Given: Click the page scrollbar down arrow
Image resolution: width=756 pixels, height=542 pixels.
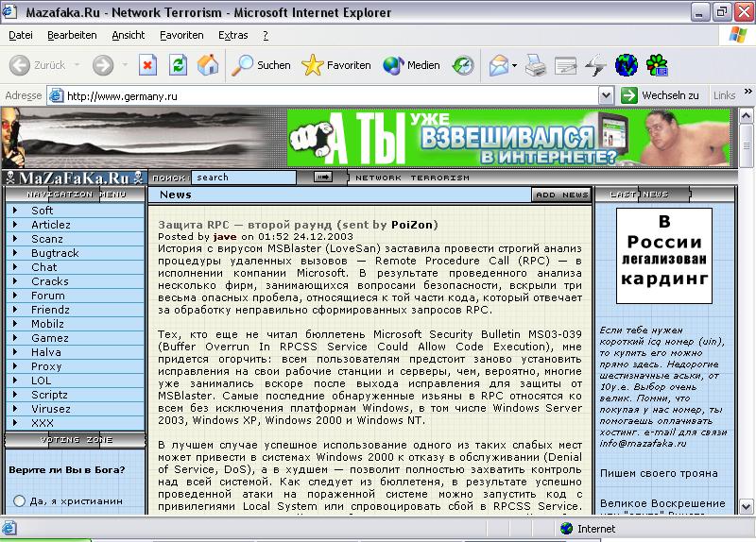Looking at the screenshot, I should pyautogui.click(x=747, y=507).
